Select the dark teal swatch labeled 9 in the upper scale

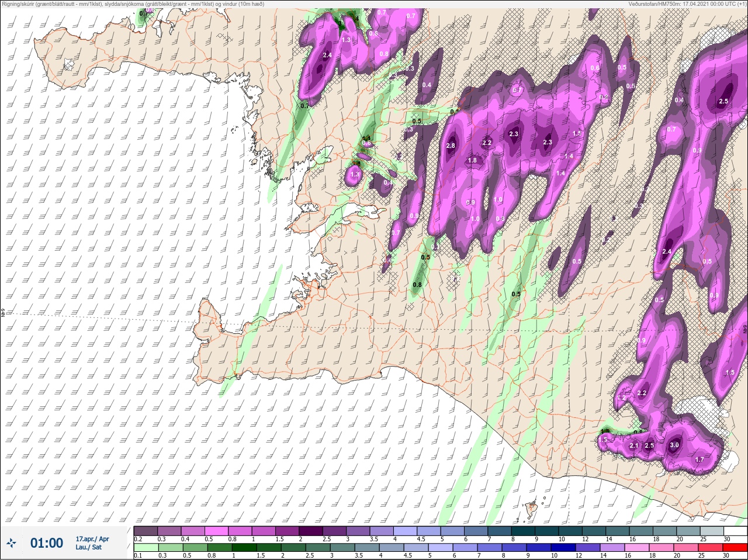click(548, 531)
